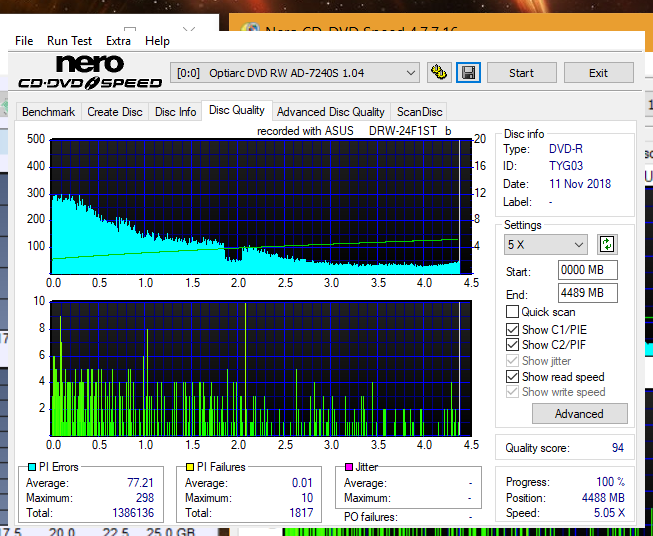This screenshot has width=653, height=536.
Task: Open the Extra menu
Action: (118, 41)
